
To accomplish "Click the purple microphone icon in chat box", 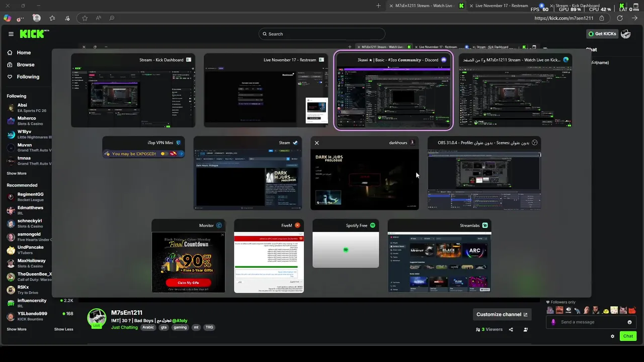I will pos(553,322).
